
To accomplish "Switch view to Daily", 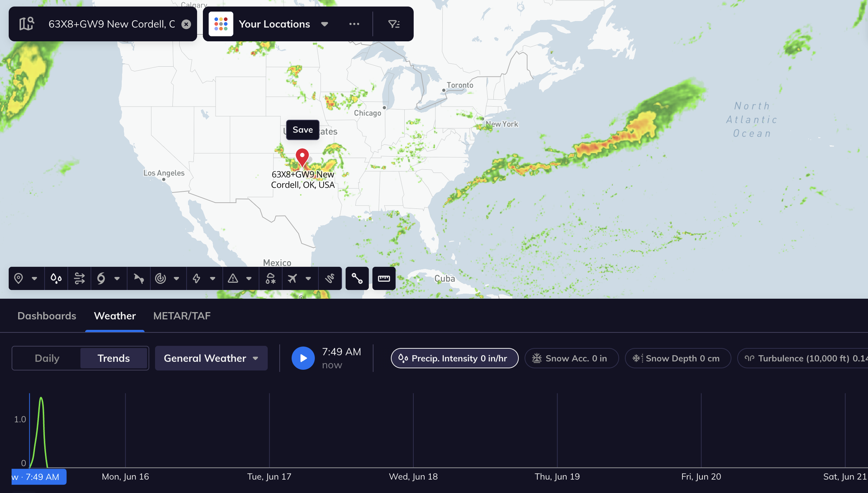I will point(47,358).
